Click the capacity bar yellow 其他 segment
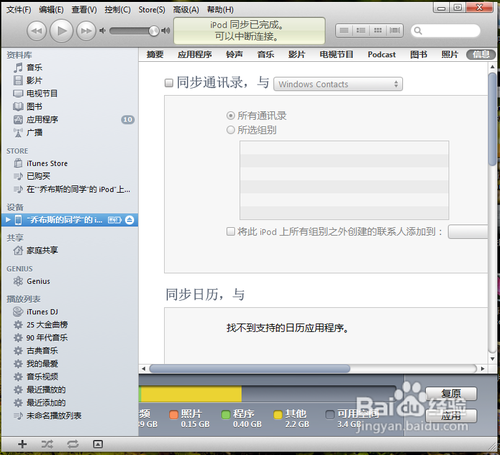The width and height of the screenshot is (500, 455). (191, 394)
